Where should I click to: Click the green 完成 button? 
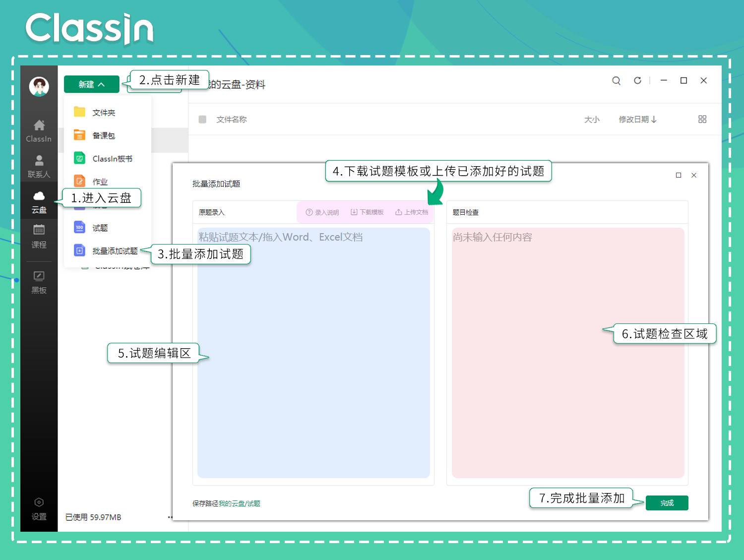pyautogui.click(x=667, y=503)
